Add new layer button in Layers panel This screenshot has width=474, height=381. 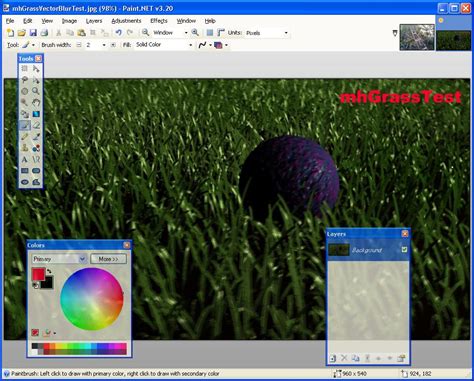pyautogui.click(x=332, y=358)
